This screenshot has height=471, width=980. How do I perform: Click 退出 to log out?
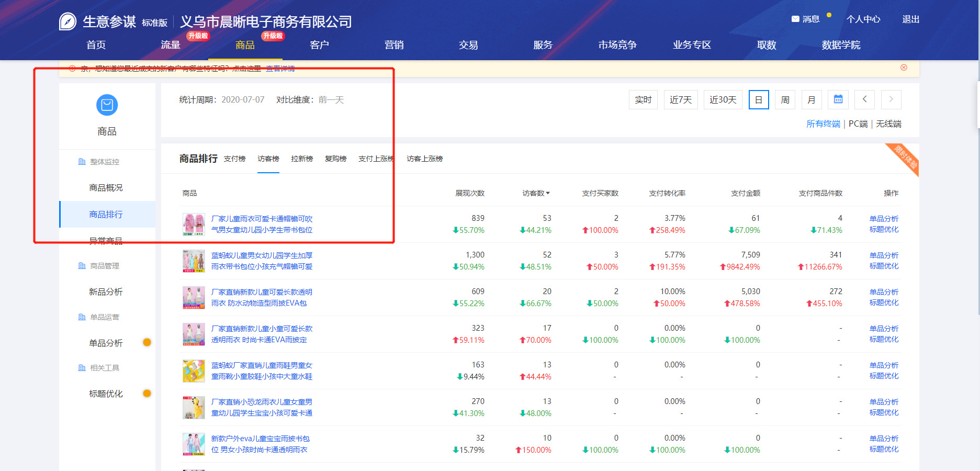[x=910, y=19]
